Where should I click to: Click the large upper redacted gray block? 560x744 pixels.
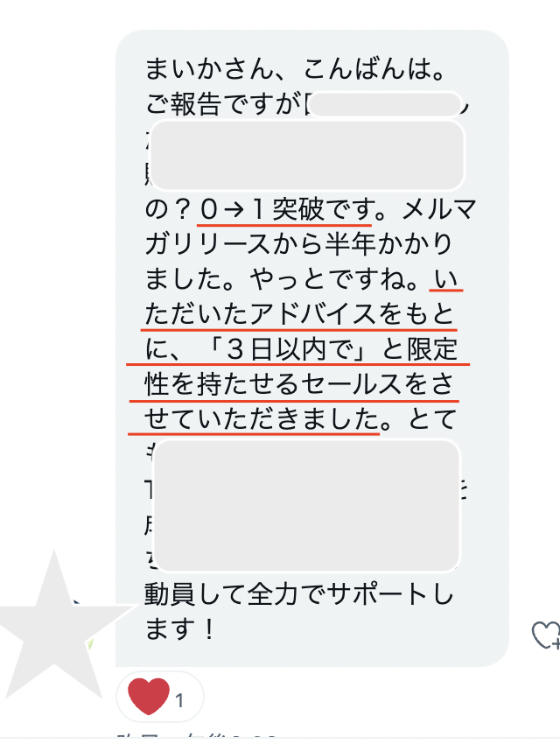click(x=306, y=155)
